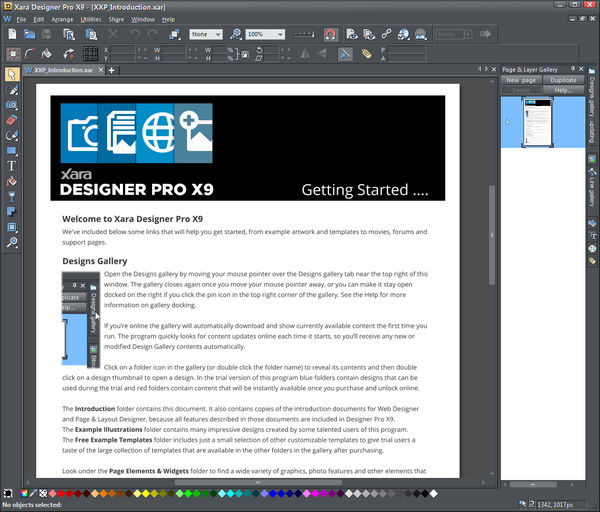This screenshot has width=600, height=512.
Task: Click the zoom magnifier toolbar icon
Action: (x=236, y=34)
